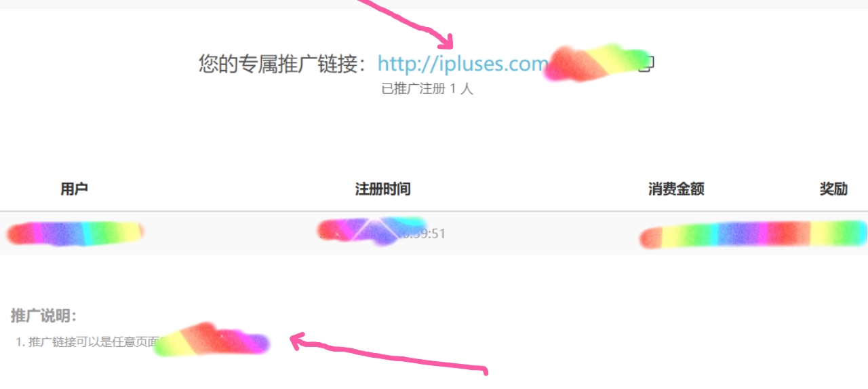Click the rainbow scribble hiding the link code
This screenshot has height=389, width=868.
pyautogui.click(x=597, y=62)
